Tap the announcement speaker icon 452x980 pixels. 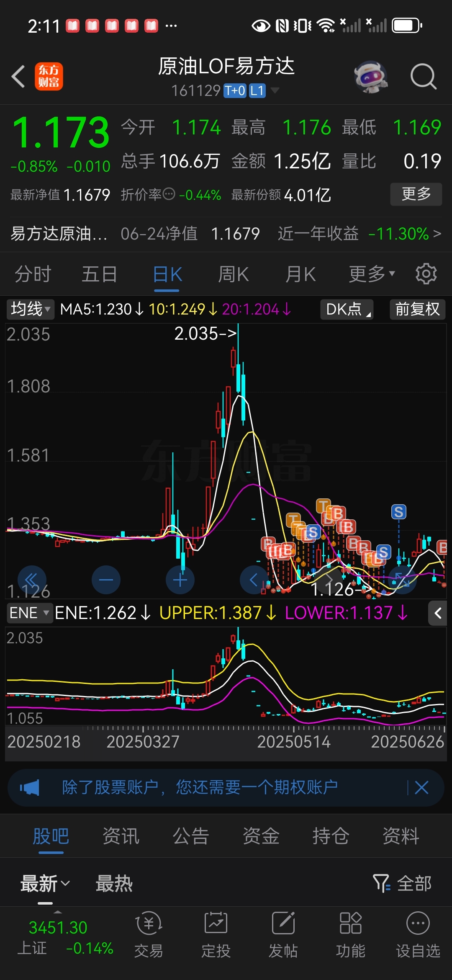pyautogui.click(x=29, y=788)
